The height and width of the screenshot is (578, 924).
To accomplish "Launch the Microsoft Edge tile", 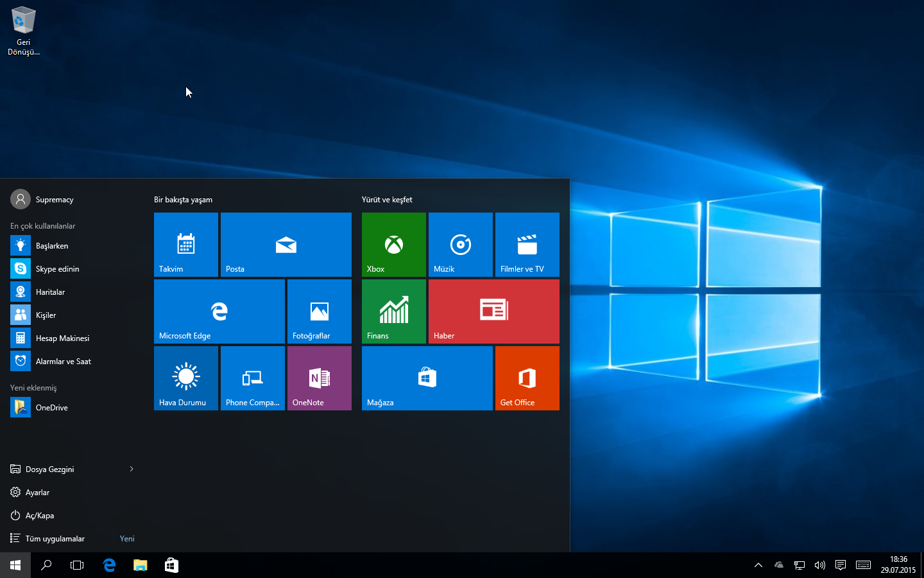I will click(x=219, y=311).
